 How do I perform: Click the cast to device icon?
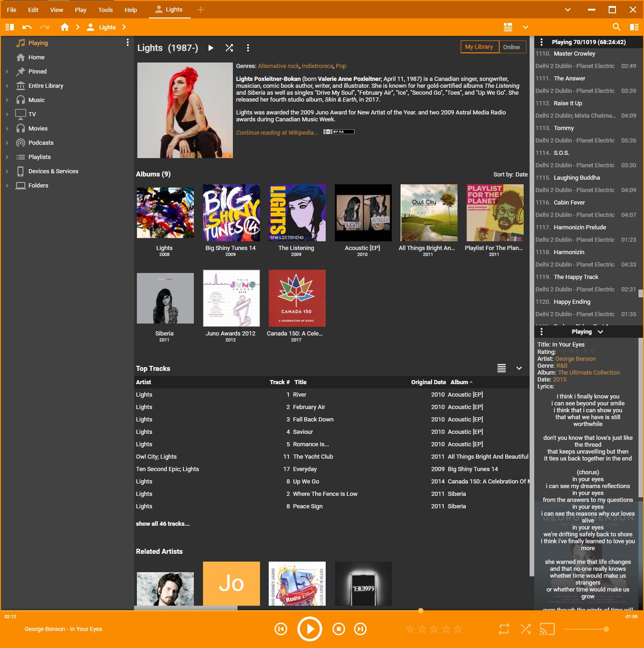click(x=547, y=629)
